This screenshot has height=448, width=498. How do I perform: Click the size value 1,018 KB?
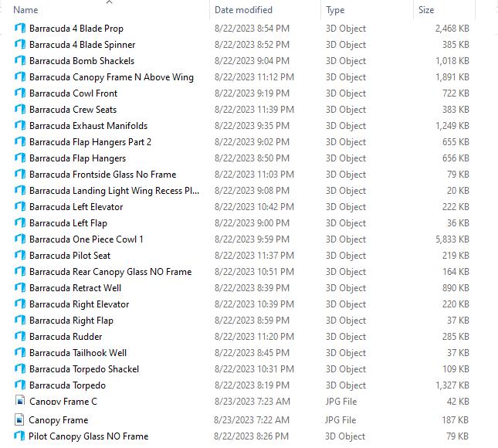tap(452, 61)
